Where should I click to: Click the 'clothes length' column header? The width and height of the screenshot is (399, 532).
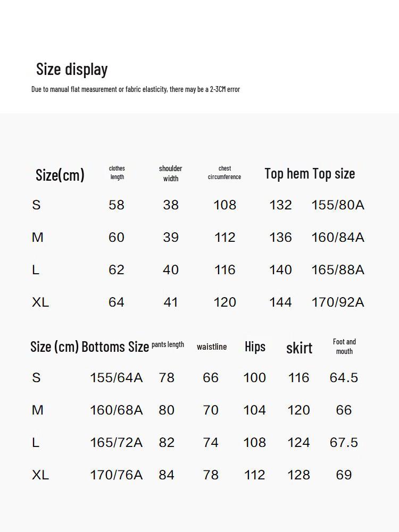(117, 173)
